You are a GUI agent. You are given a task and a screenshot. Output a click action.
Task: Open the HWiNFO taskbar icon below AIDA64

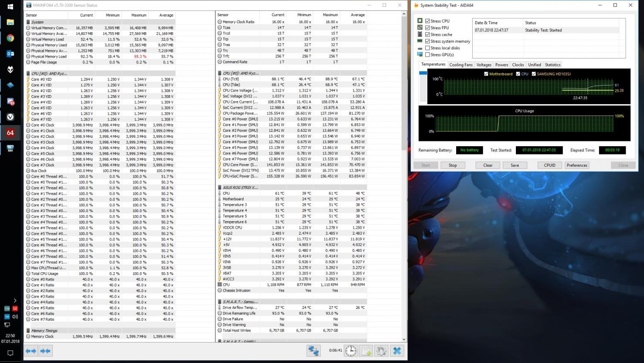(10, 148)
